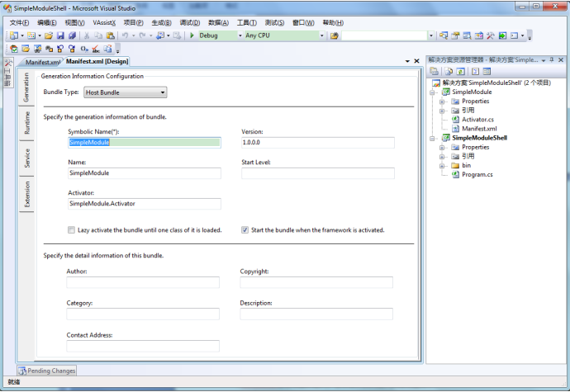
Task: Click the New Project toolbar icon
Action: pyautogui.click(x=14, y=35)
